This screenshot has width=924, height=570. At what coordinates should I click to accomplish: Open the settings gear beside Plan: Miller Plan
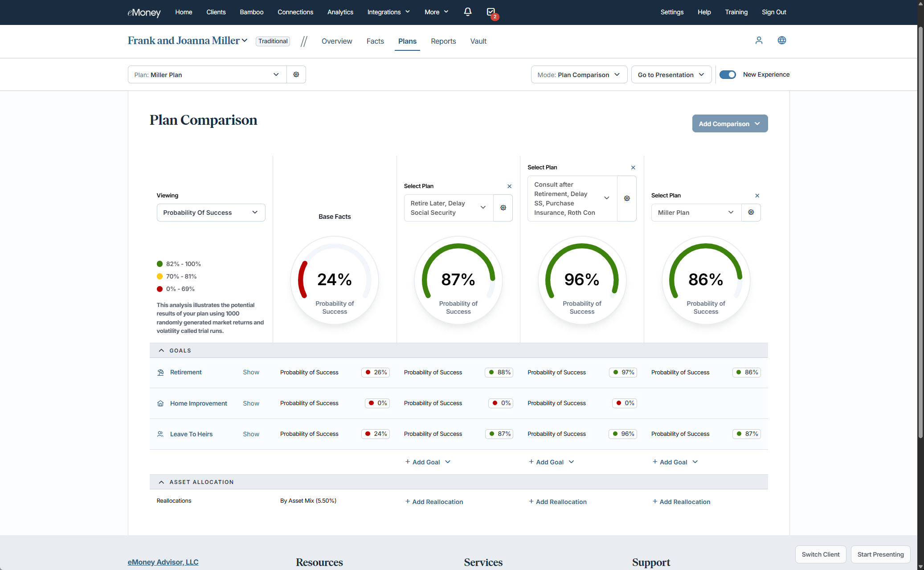296,74
